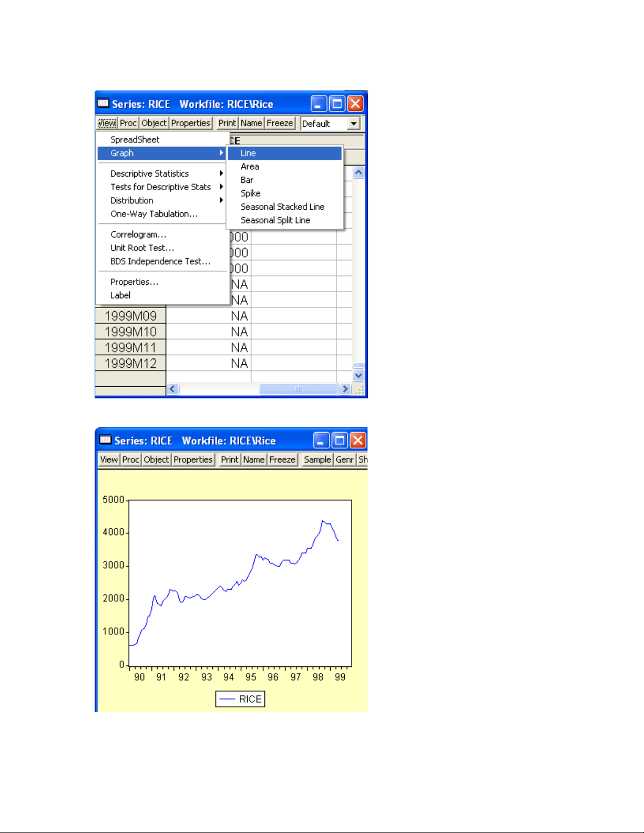The width and height of the screenshot is (644, 833).
Task: Click the NA cell in row 1999M10
Action: [209, 332]
